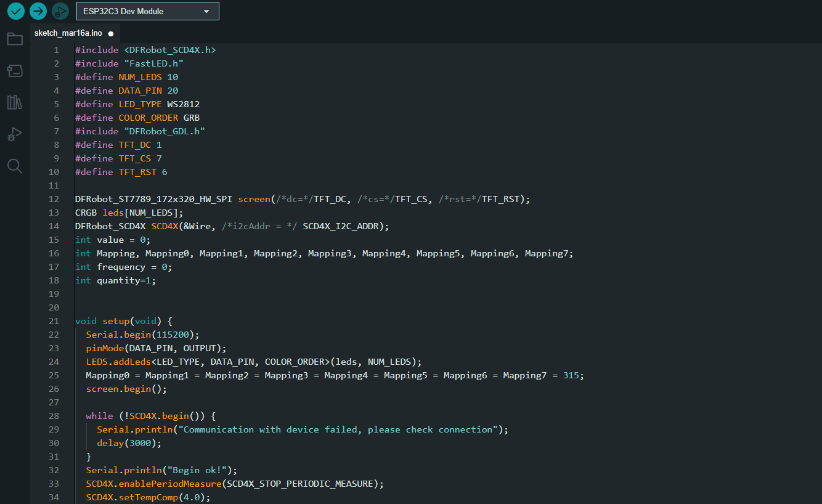Click the DFRobot_SCD4X SCD4X(&Wire line
This screenshot has height=504, width=822.
[232, 226]
